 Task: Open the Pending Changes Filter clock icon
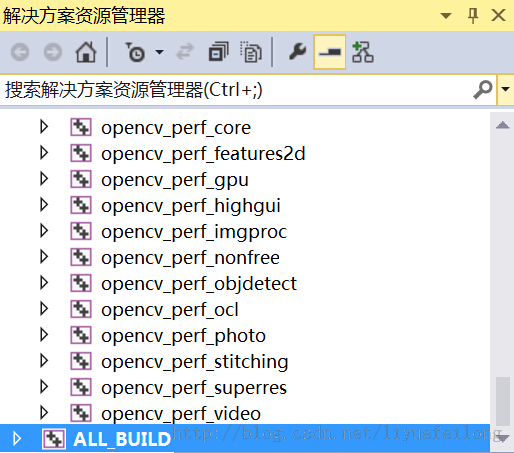135,52
